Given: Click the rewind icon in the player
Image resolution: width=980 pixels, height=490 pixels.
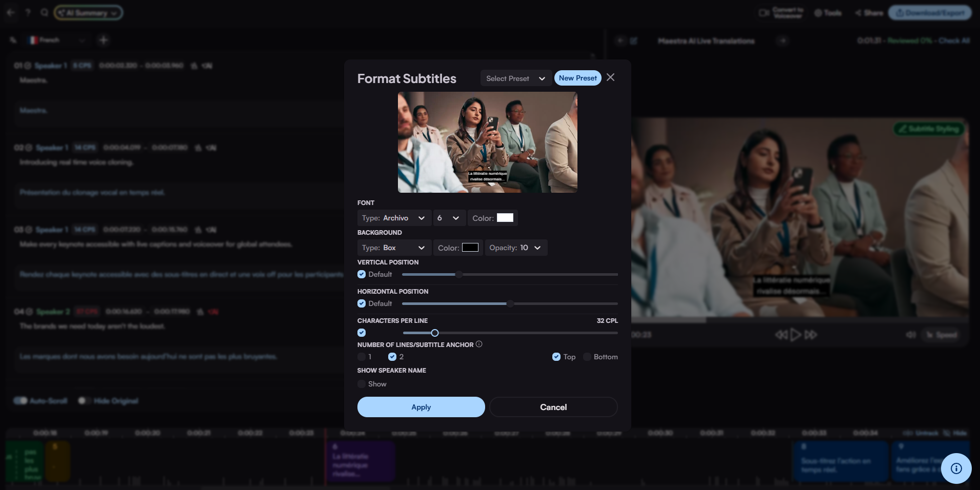Looking at the screenshot, I should coord(781,335).
